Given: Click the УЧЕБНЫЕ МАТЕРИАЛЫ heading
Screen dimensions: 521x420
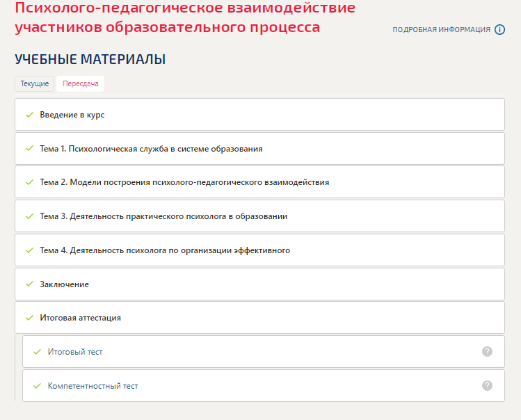Looking at the screenshot, I should coord(90,59).
